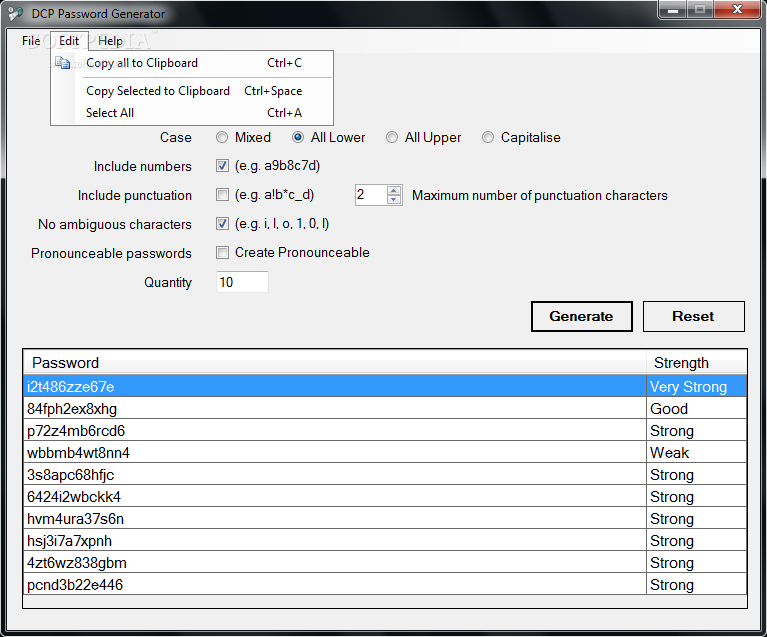
Task: Select password row hsj3i7a7xpnh
Action: tap(335, 541)
